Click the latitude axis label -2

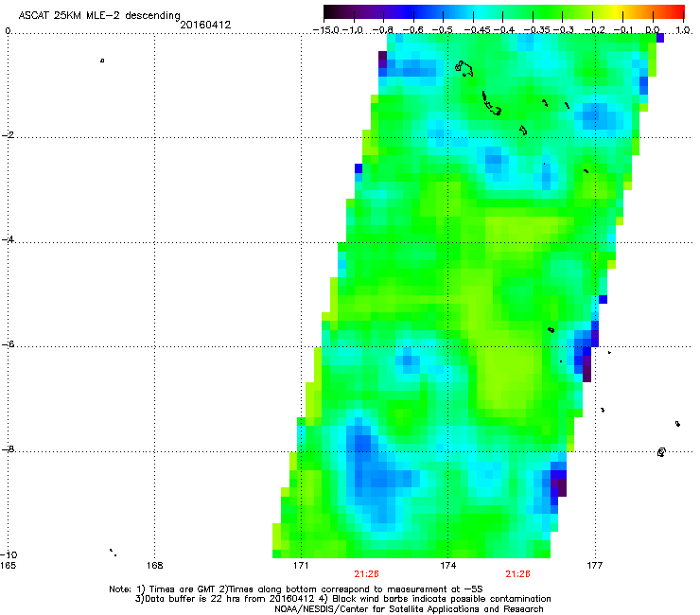[8, 135]
